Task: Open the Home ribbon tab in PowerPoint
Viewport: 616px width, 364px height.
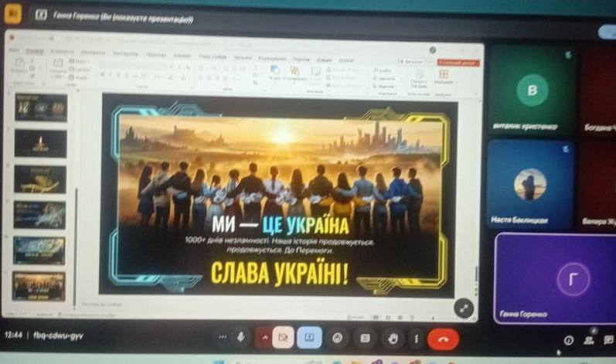Action: (34, 52)
